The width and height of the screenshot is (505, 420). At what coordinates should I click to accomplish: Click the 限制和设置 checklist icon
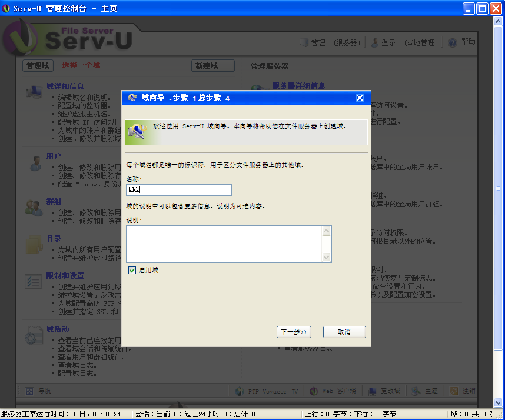tap(34, 281)
